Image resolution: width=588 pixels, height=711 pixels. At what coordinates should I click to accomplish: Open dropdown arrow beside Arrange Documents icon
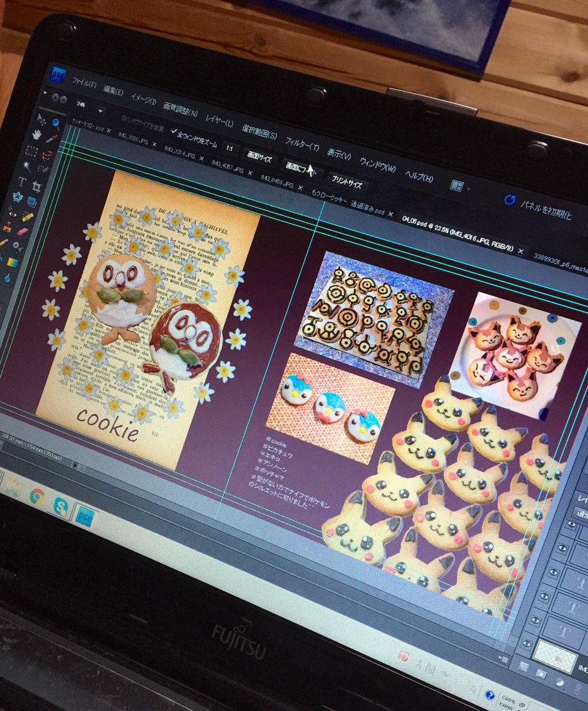click(468, 189)
